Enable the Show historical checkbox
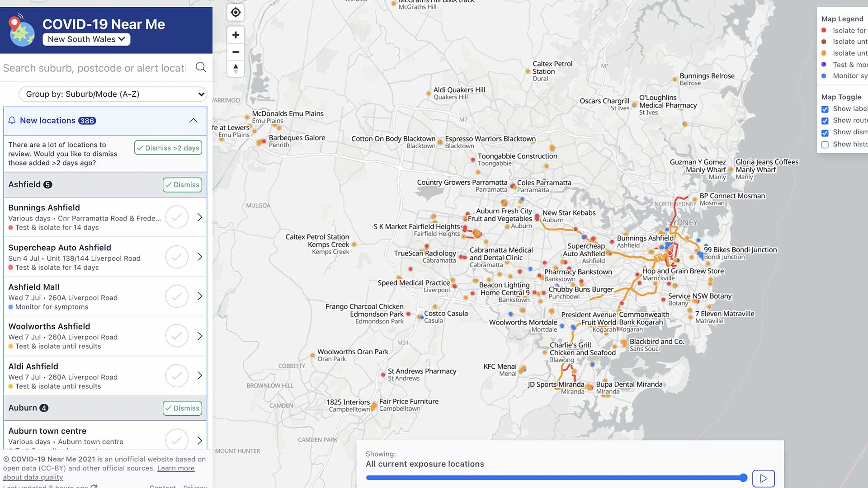Viewport: 868px width, 488px height. pos(825,145)
